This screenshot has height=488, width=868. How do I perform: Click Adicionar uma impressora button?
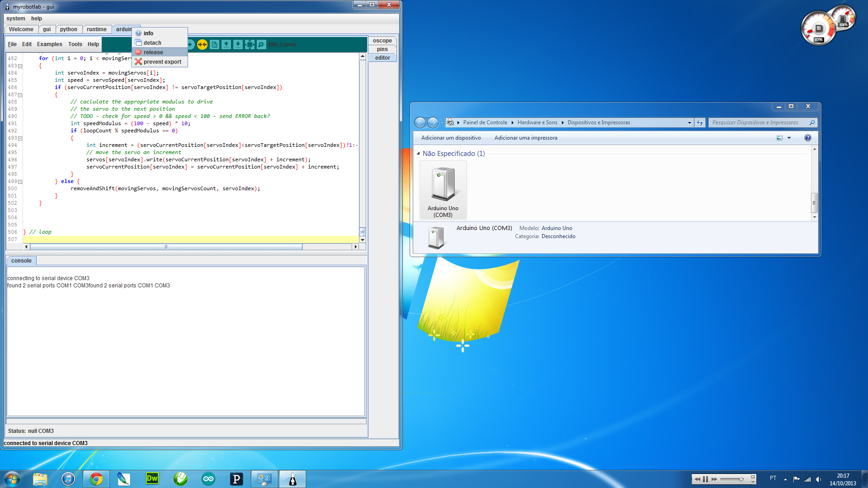tap(526, 138)
